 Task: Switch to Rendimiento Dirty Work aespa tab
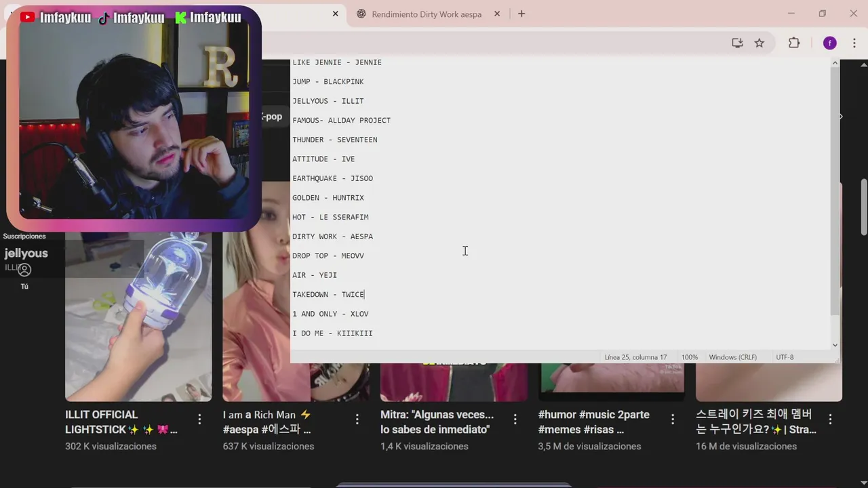pos(427,14)
